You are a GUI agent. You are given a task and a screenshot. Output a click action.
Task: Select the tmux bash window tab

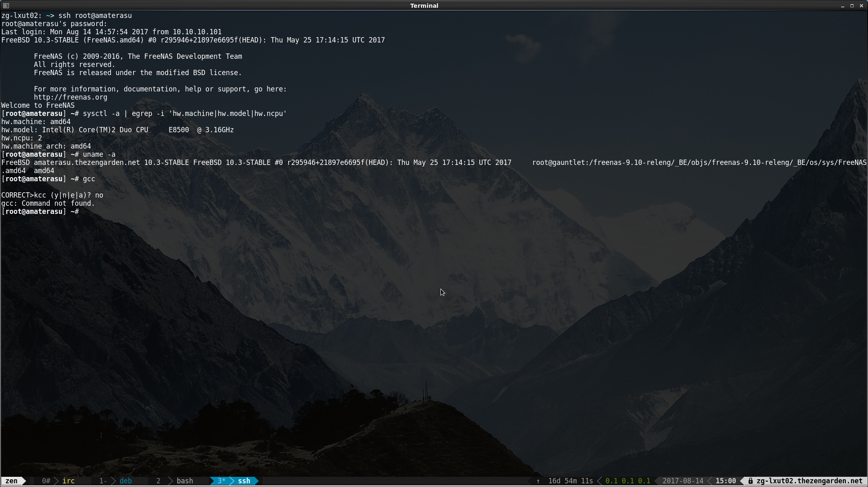[x=185, y=481]
